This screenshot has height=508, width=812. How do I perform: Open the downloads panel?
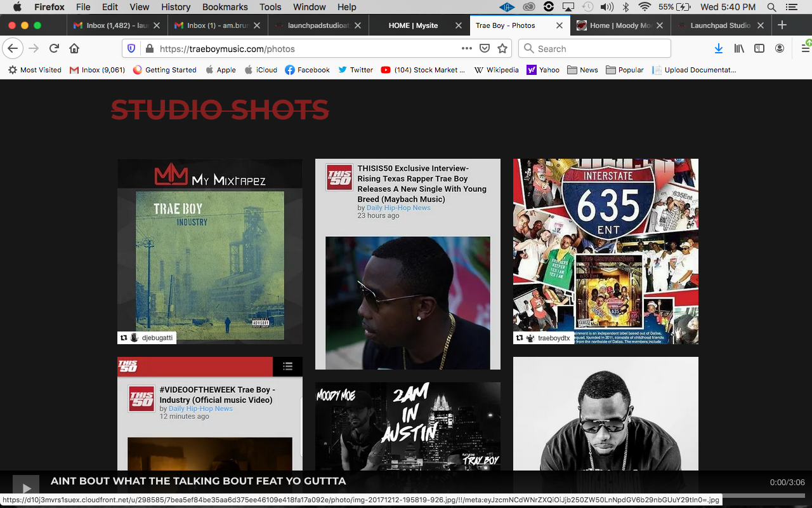[718, 48]
